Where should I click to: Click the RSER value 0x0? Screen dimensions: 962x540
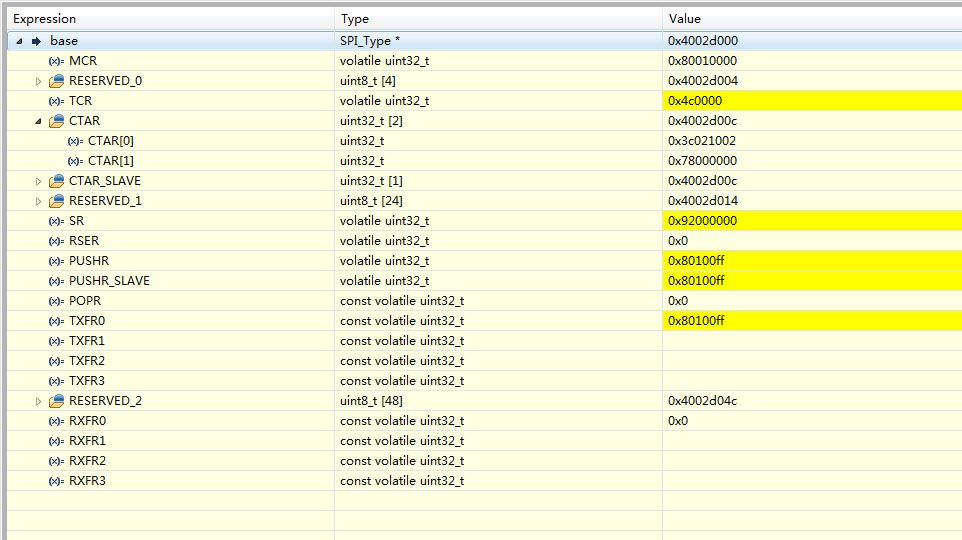point(678,241)
